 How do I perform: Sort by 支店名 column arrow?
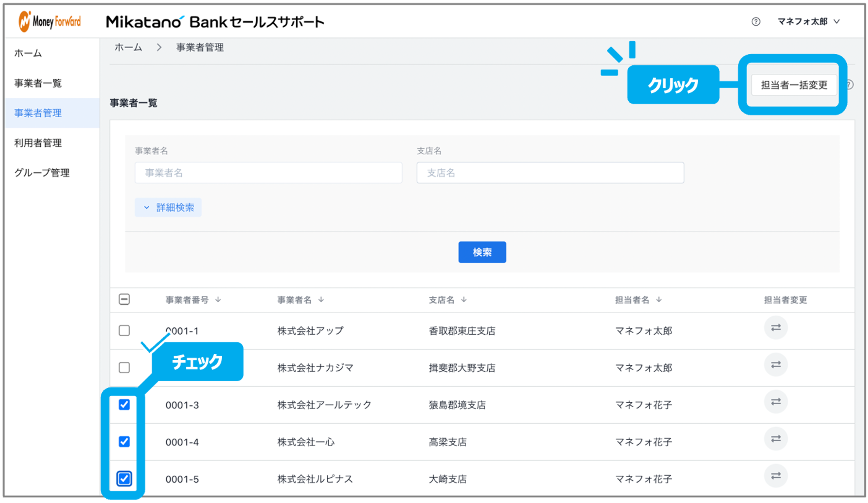[464, 300]
